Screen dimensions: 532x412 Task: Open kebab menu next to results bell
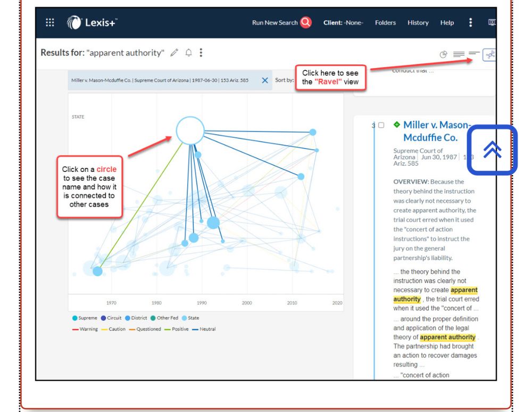pyautogui.click(x=201, y=53)
